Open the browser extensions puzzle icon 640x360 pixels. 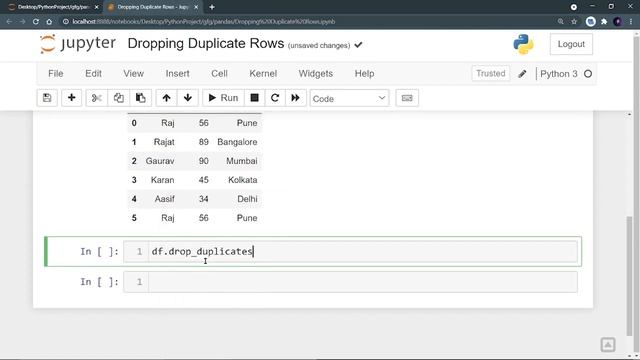pos(604,22)
